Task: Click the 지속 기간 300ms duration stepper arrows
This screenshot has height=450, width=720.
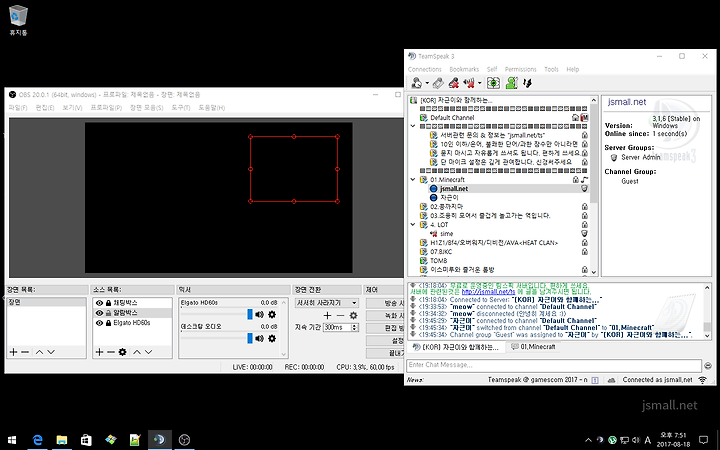Action: pyautogui.click(x=354, y=327)
